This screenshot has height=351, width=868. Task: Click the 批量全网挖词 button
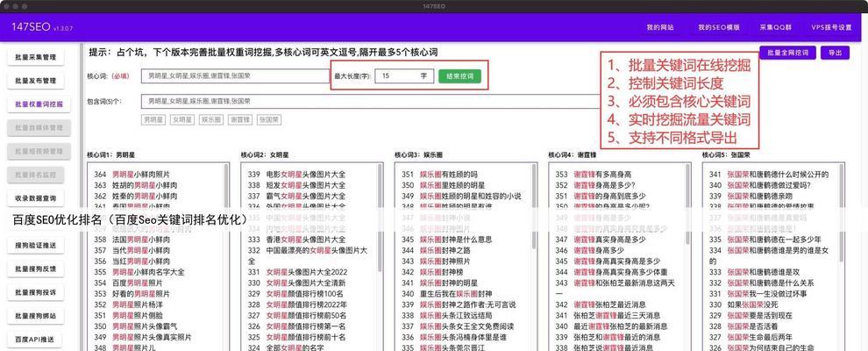click(787, 53)
